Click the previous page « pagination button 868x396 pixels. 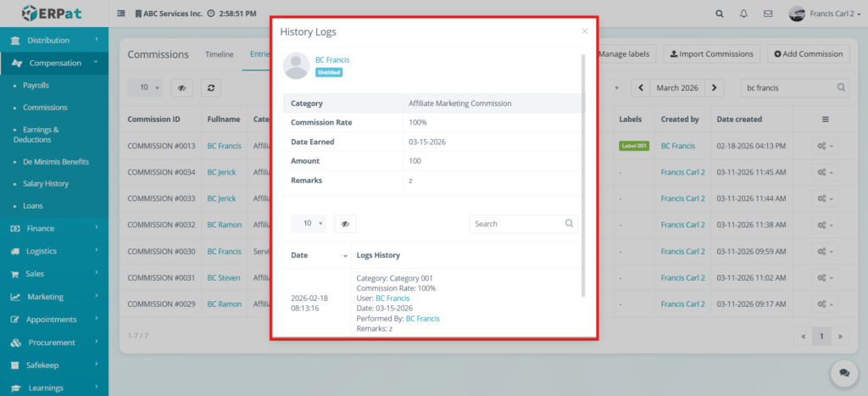pos(804,336)
